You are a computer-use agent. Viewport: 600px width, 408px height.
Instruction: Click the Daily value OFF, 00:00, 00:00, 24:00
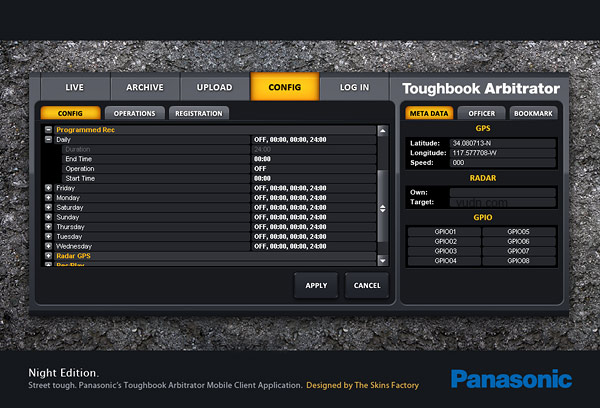click(313, 140)
